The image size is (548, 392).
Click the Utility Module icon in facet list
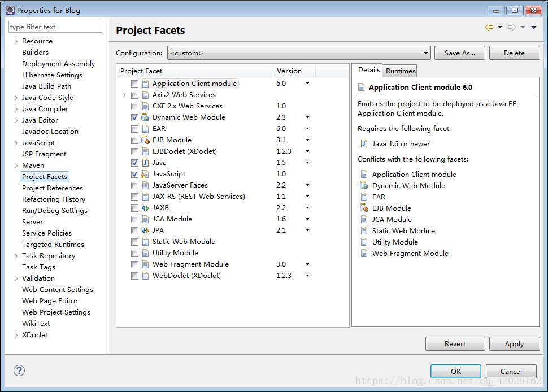(x=145, y=253)
